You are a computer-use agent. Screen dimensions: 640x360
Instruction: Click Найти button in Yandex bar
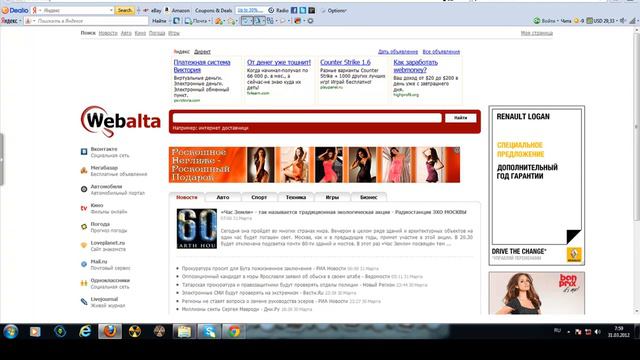[x=160, y=20]
